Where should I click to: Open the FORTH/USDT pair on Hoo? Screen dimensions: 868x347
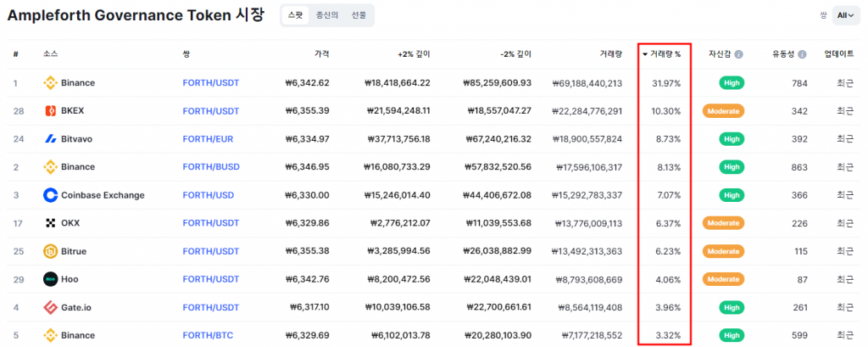(211, 279)
